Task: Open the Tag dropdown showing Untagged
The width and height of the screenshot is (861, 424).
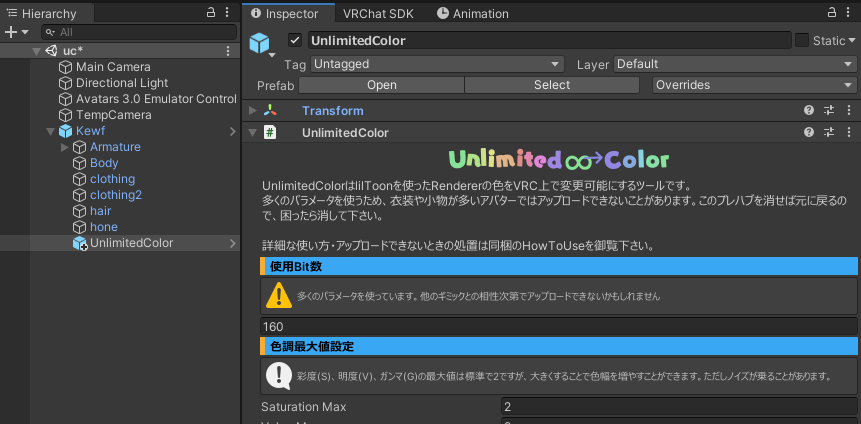Action: click(x=437, y=64)
